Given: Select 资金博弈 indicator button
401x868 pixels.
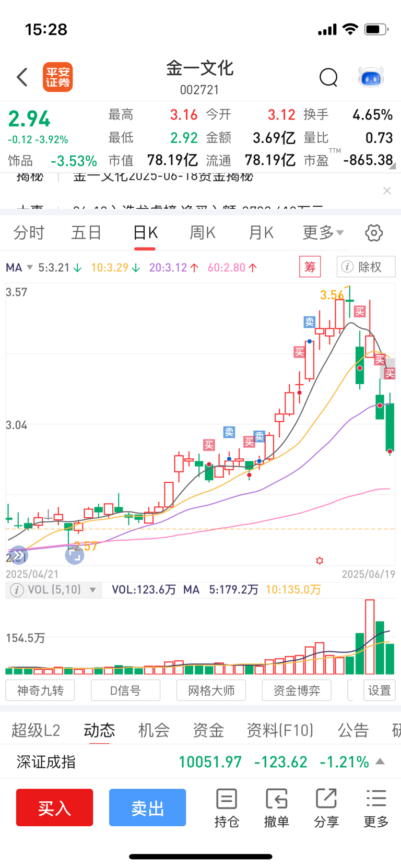Looking at the screenshot, I should point(297,691).
